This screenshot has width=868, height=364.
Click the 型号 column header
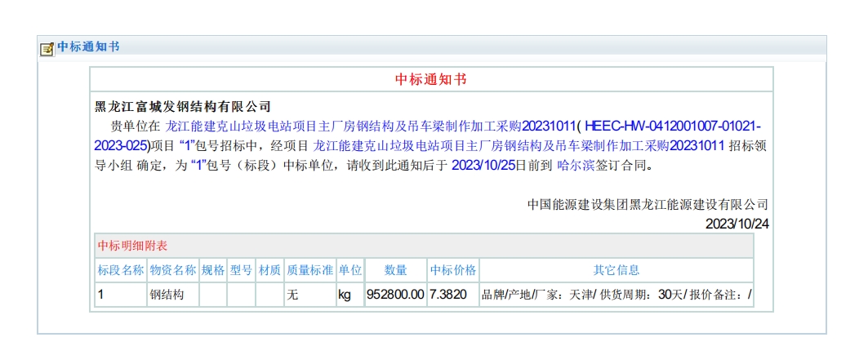(242, 270)
